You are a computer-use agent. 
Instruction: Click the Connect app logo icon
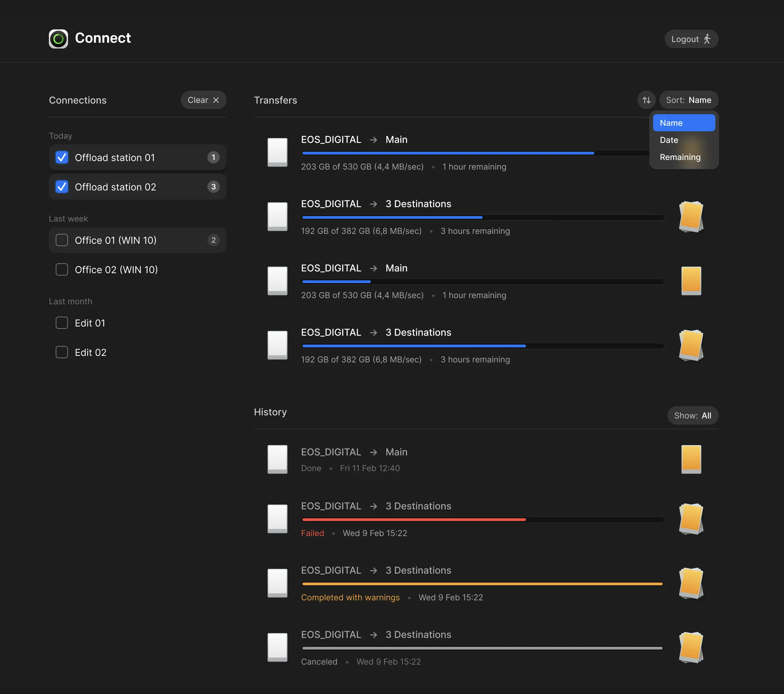pyautogui.click(x=58, y=39)
